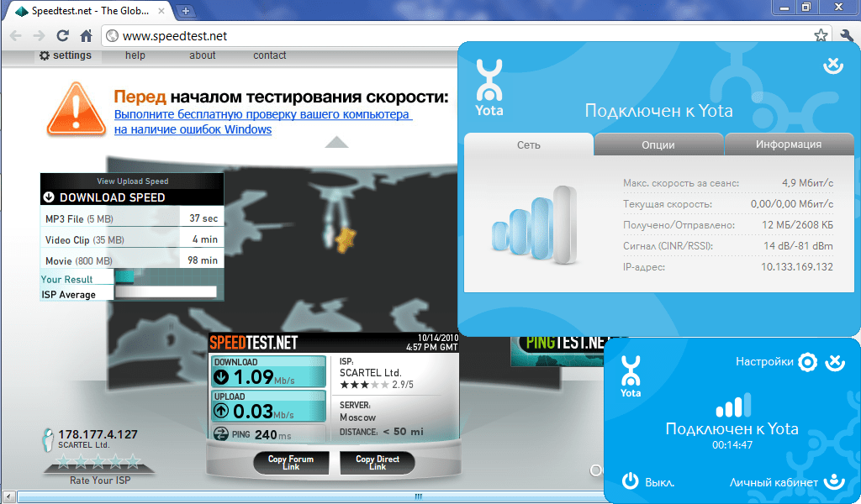The height and width of the screenshot is (504, 861).
Task: Click the Copy Forum Link button
Action: pos(290,463)
